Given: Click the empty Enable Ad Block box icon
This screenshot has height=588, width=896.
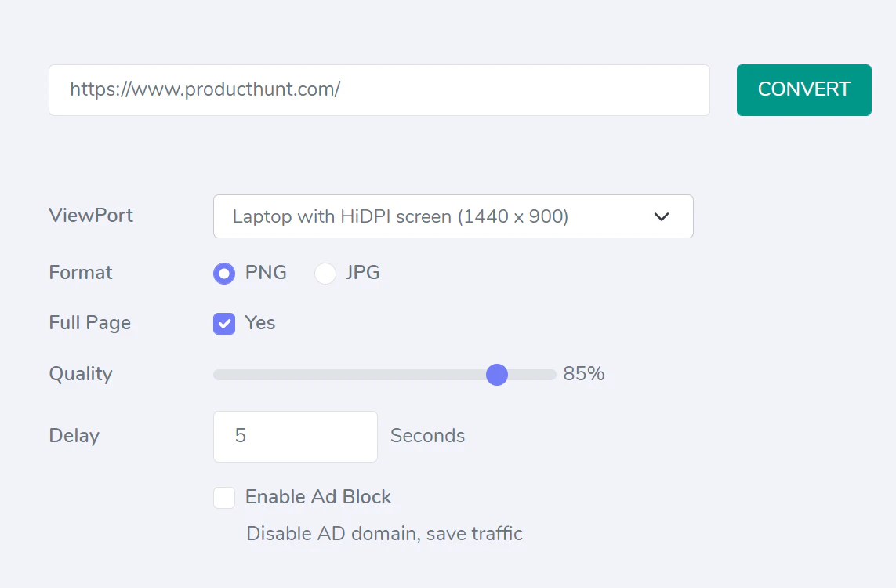Looking at the screenshot, I should [x=223, y=497].
